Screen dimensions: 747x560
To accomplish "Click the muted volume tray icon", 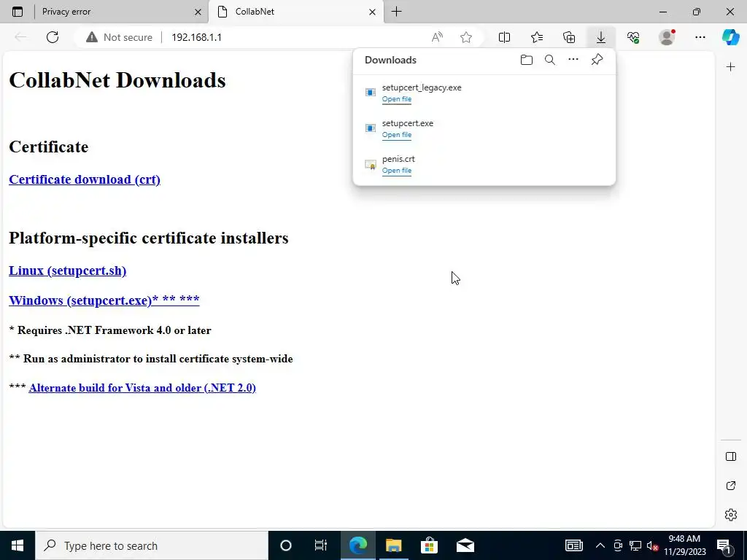I will pos(652,545).
